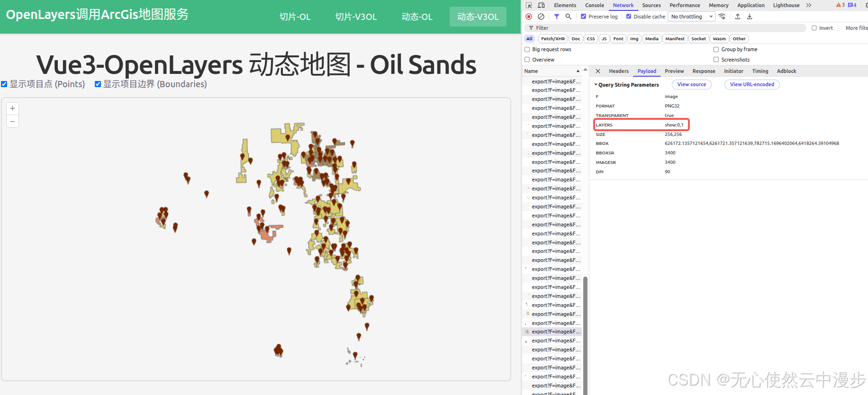Screen dimensions: 868x395
Task: Sort requests by Name column
Action: [x=552, y=71]
